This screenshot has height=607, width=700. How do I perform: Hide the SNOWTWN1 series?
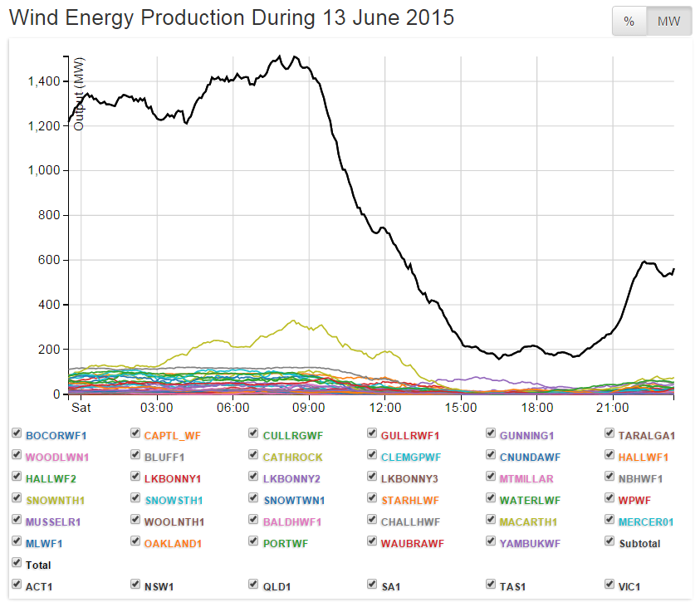[x=254, y=499]
